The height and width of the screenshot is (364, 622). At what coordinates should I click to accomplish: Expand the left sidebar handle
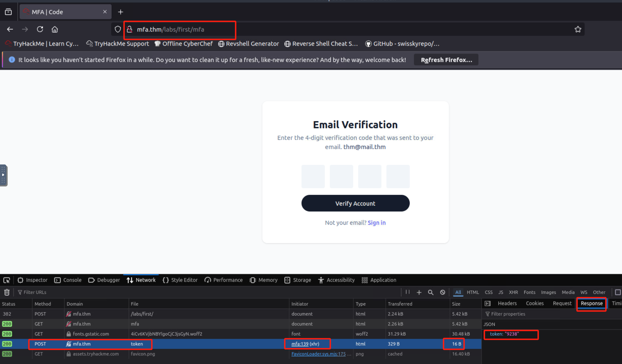point(3,175)
